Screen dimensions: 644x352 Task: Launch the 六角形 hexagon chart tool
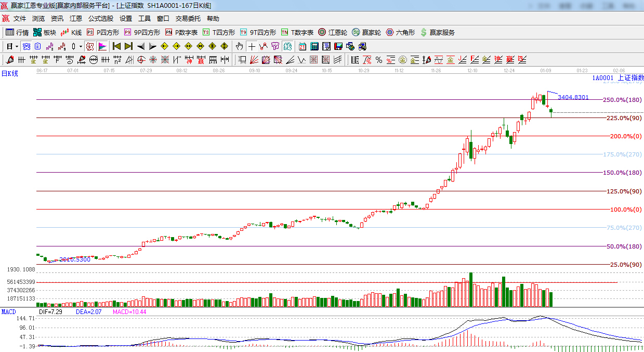tap(400, 32)
